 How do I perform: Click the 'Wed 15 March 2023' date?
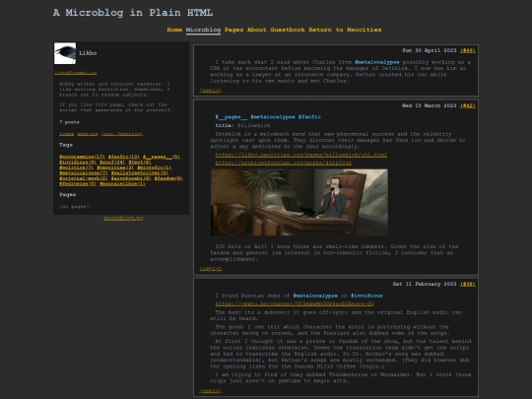(430, 105)
